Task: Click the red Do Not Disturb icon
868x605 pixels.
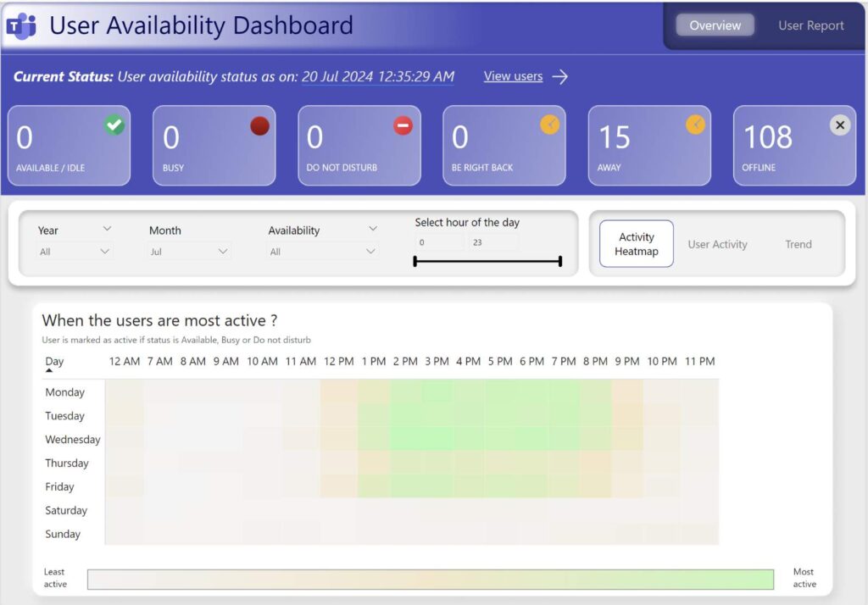Action: click(403, 125)
